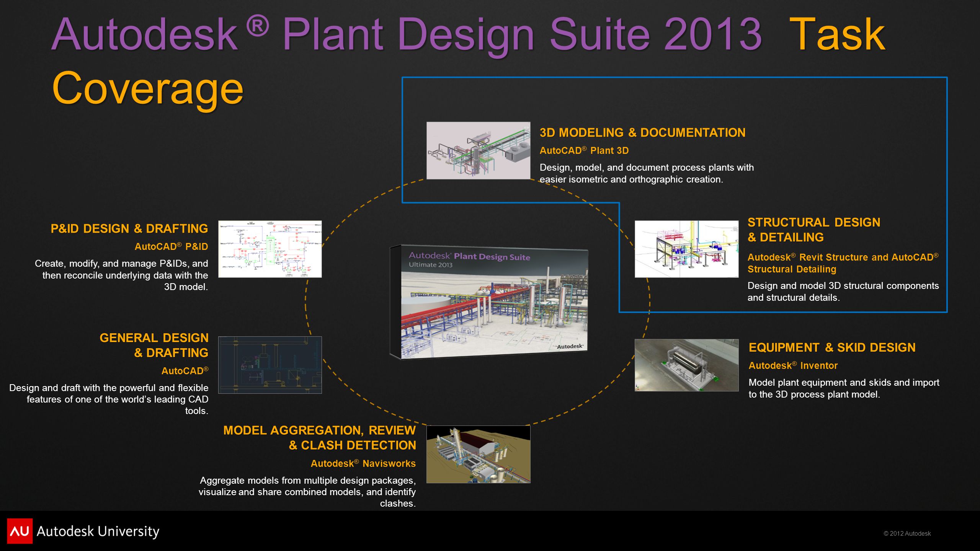
Task: Click the '© 2012 Autodesk' copyright text
Action: click(907, 533)
